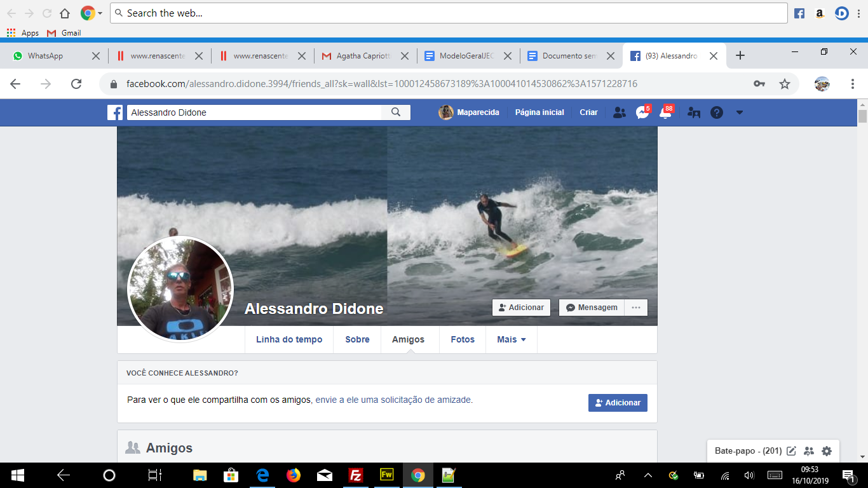Image resolution: width=868 pixels, height=488 pixels.
Task: Switch to the Fotos tab
Action: 463,339
